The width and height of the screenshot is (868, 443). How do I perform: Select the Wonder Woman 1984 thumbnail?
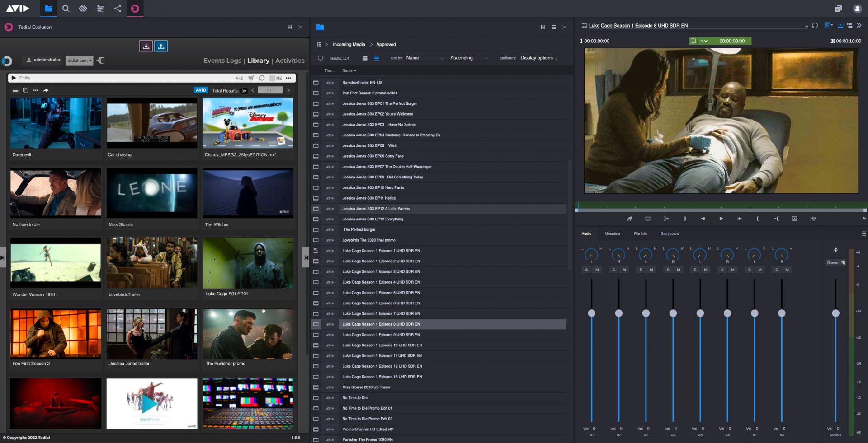[x=56, y=263]
